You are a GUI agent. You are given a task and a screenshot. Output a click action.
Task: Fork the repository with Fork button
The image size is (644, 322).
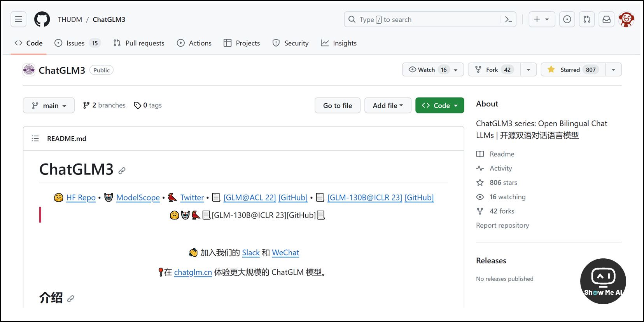pyautogui.click(x=494, y=70)
